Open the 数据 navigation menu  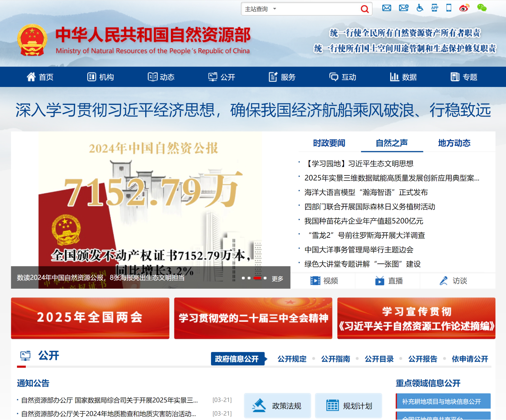pos(403,77)
